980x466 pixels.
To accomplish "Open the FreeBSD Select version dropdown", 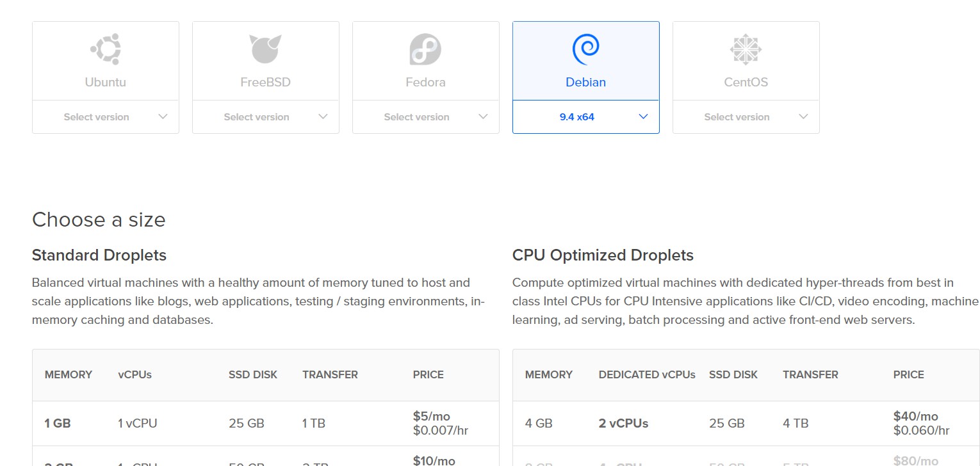I will [x=265, y=117].
